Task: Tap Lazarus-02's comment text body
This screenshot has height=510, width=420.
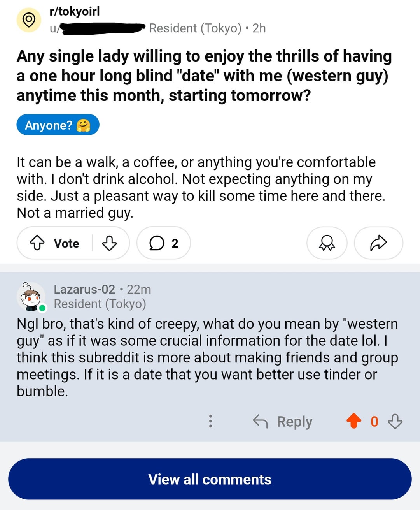Action: [x=207, y=357]
